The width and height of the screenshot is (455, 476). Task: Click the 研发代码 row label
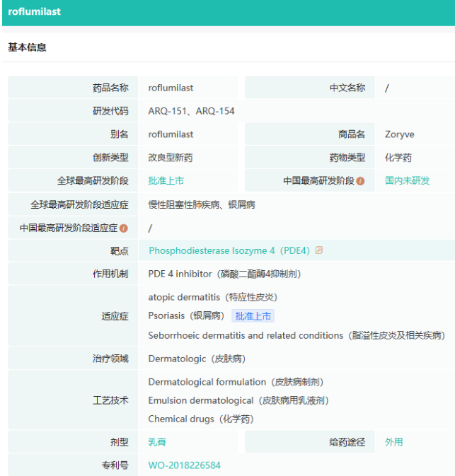point(110,111)
